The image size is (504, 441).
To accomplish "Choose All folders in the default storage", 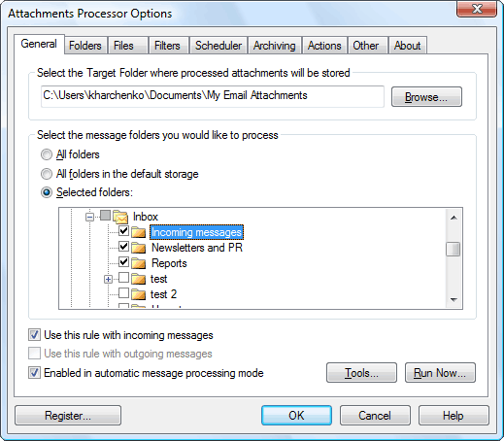I will (47, 174).
